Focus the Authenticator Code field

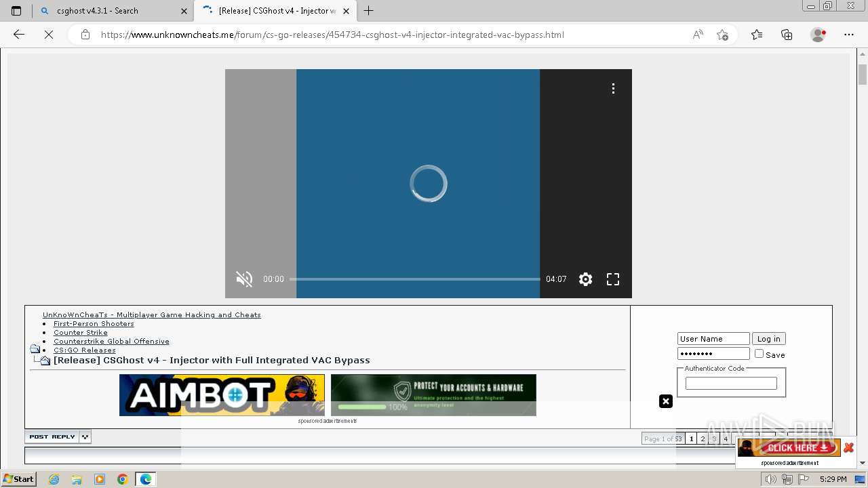click(x=731, y=384)
